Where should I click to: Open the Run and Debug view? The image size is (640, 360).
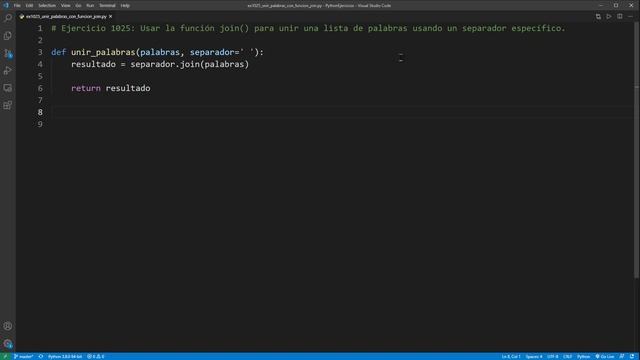(x=8, y=71)
